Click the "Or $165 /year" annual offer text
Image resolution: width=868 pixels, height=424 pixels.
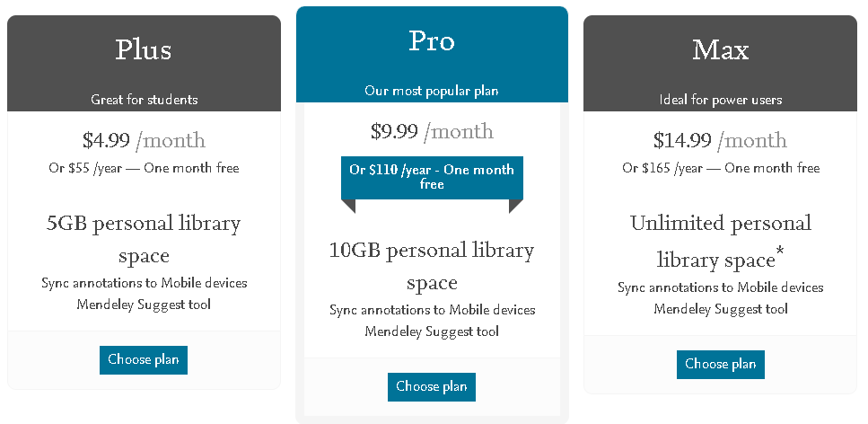721,168
